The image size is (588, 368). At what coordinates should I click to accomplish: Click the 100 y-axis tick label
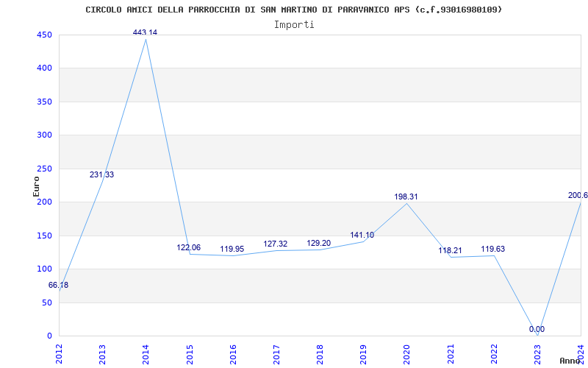44,269
